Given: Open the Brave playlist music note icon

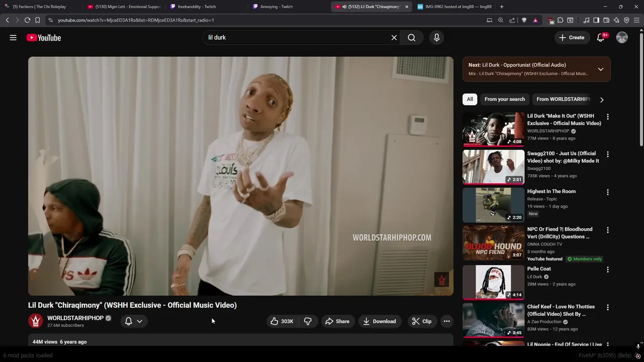Looking at the screenshot, I should [x=586, y=20].
